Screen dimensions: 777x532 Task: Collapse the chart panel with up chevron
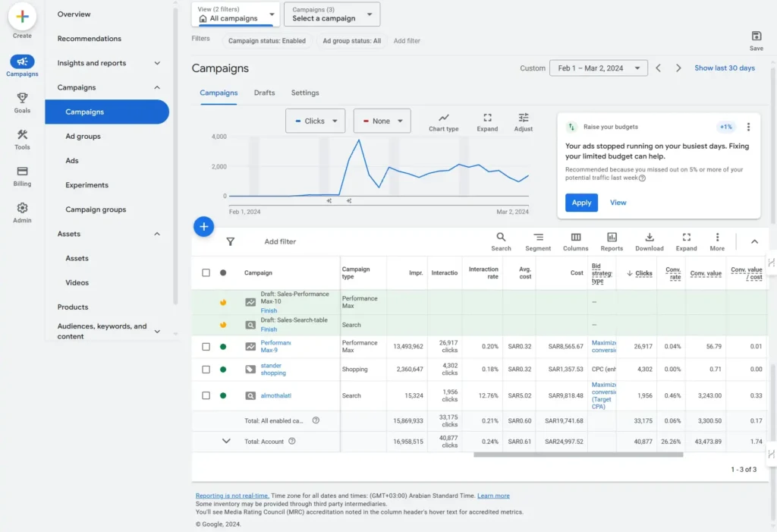pos(754,241)
